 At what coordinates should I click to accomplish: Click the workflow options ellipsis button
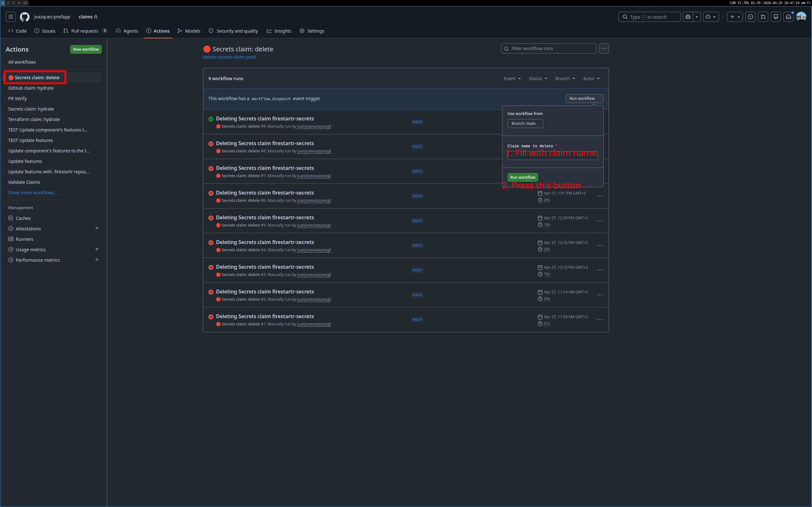coord(604,48)
